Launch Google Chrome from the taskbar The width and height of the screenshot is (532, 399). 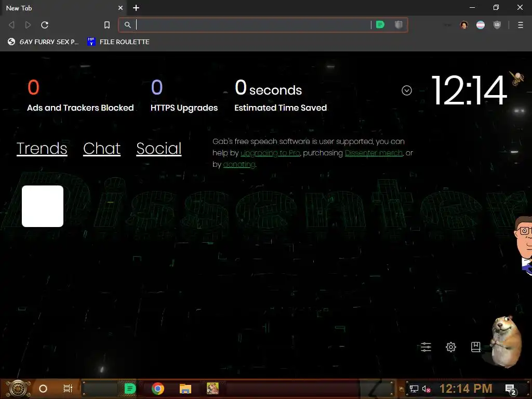158,389
